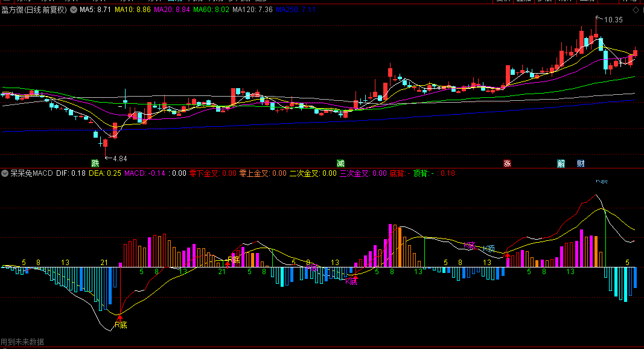This screenshot has width=644, height=349.
Task: Click the DEA: 0.25 value
Action: pos(105,173)
